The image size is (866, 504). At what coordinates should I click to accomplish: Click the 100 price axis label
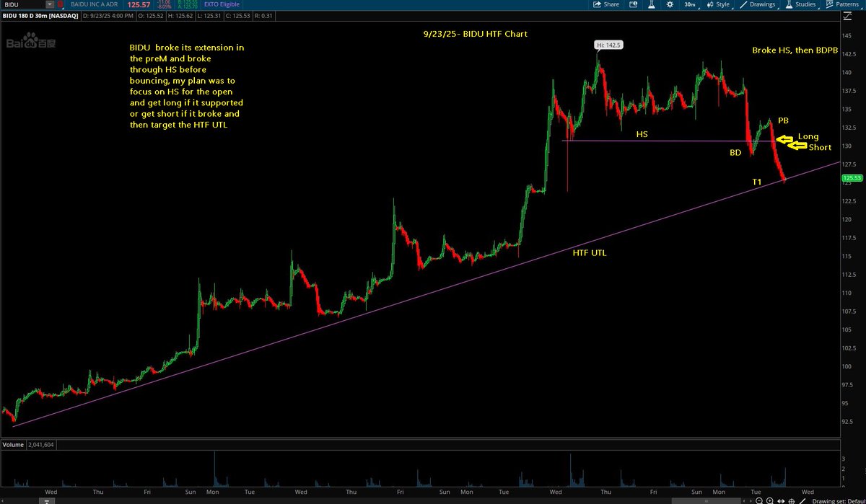point(847,366)
